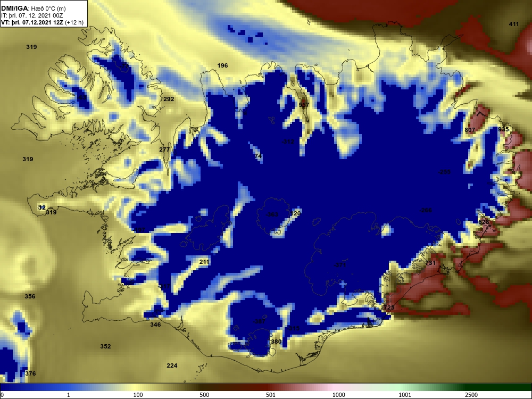The height and width of the screenshot is (399, 532).
Task: Click the value -77 in the Westfjords
Action: point(124,66)
